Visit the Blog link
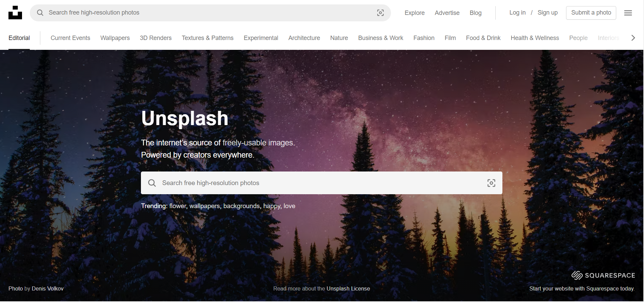644x302 pixels. [x=476, y=13]
